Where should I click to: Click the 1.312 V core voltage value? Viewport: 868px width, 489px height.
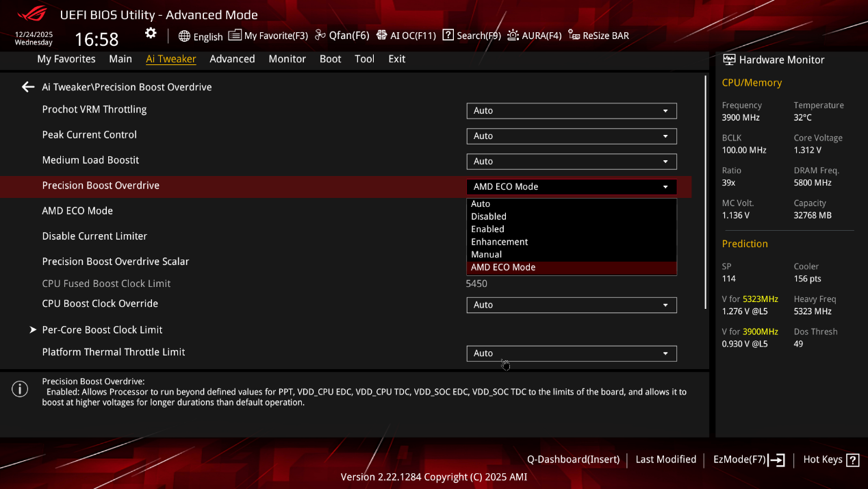pos(807,150)
